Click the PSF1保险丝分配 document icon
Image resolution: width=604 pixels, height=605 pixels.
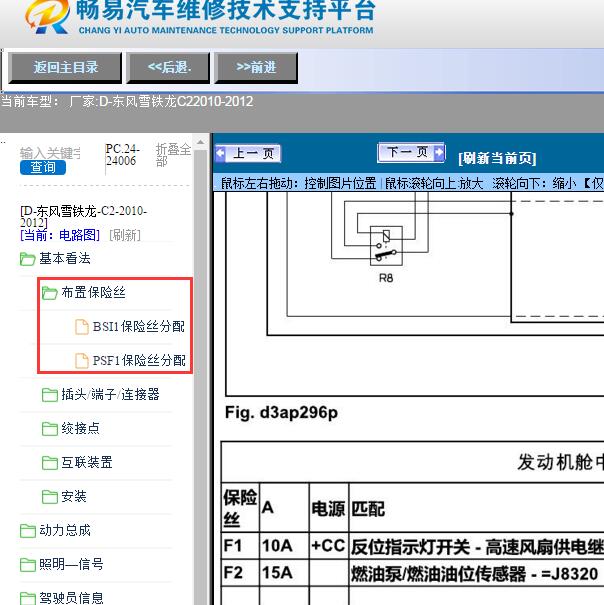(x=81, y=361)
